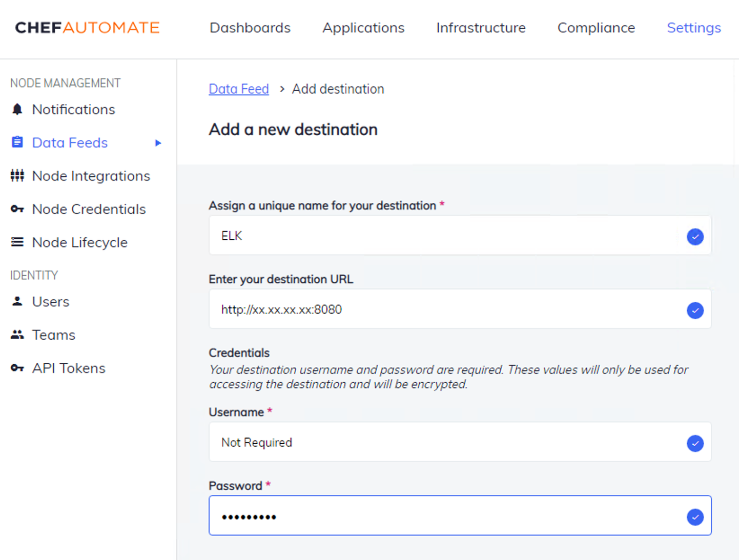The height and width of the screenshot is (560, 739).
Task: Click the checkmark in the Password field
Action: point(695,517)
